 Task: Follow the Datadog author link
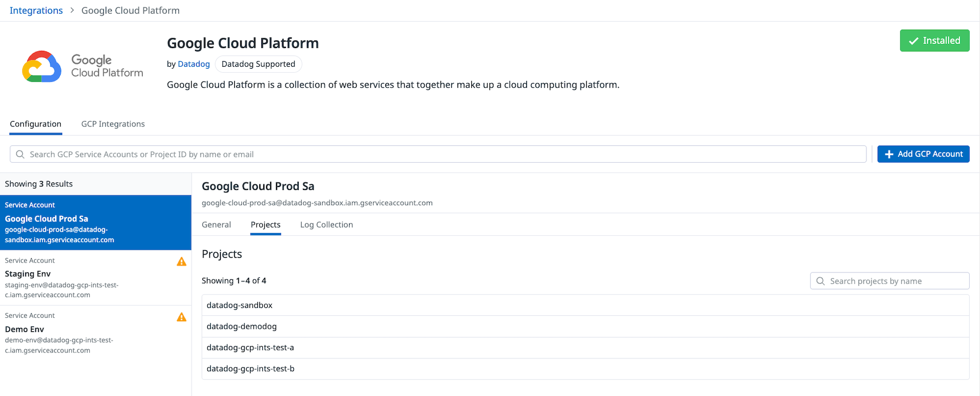(x=194, y=64)
